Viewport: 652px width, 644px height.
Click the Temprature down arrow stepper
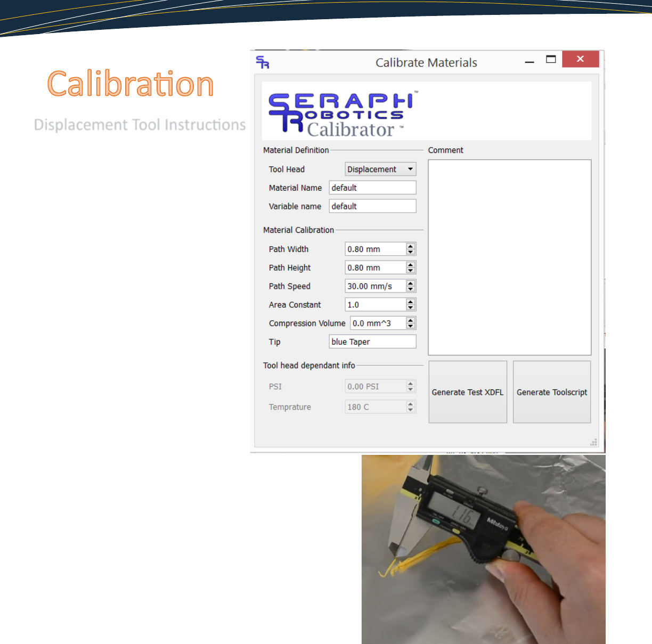(x=410, y=410)
